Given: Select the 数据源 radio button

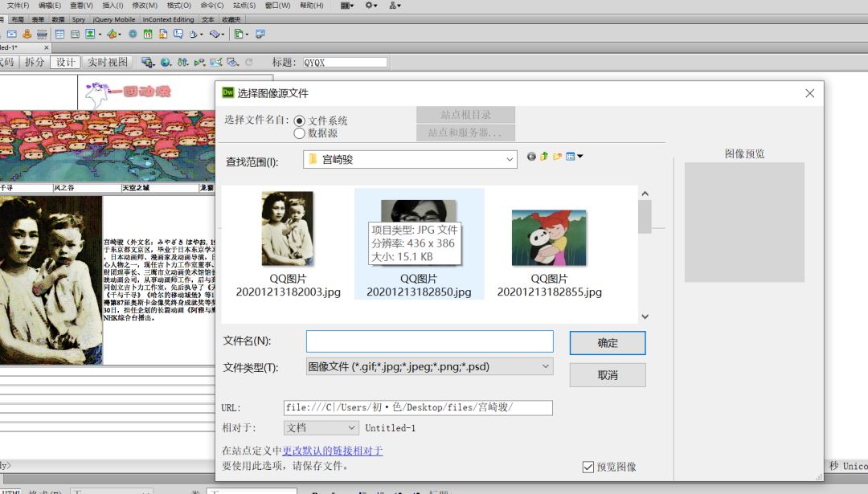Looking at the screenshot, I should click(300, 133).
